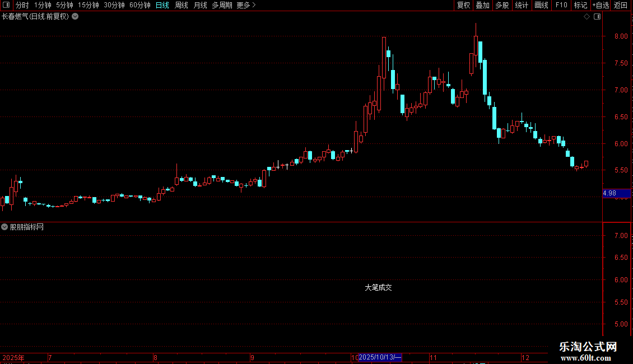Click the 8.00 price axis label
The image size is (633, 364).
(621, 36)
